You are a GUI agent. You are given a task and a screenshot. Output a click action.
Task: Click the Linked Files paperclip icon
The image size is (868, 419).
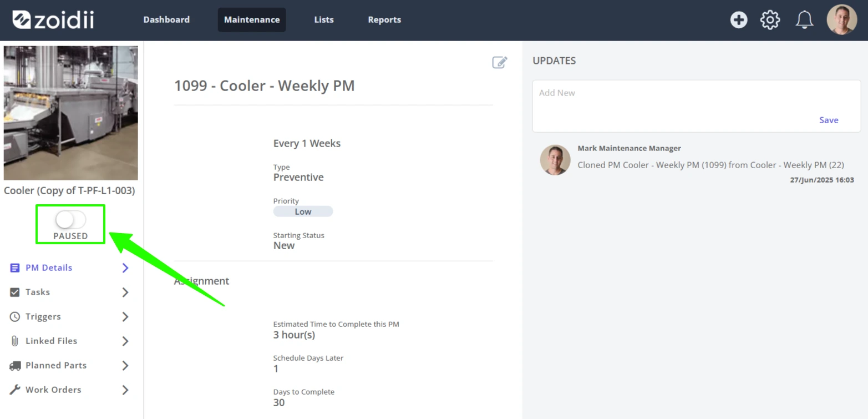coord(15,341)
